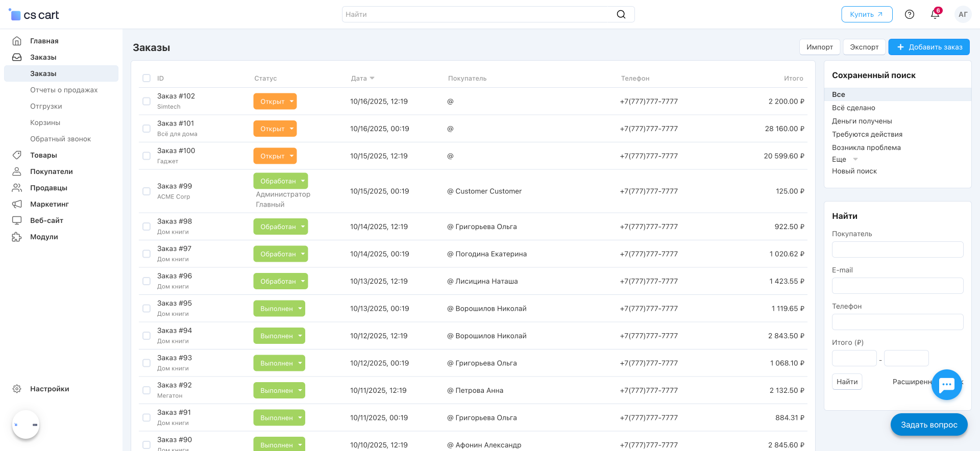Go to Главная in the sidebar

point(44,41)
